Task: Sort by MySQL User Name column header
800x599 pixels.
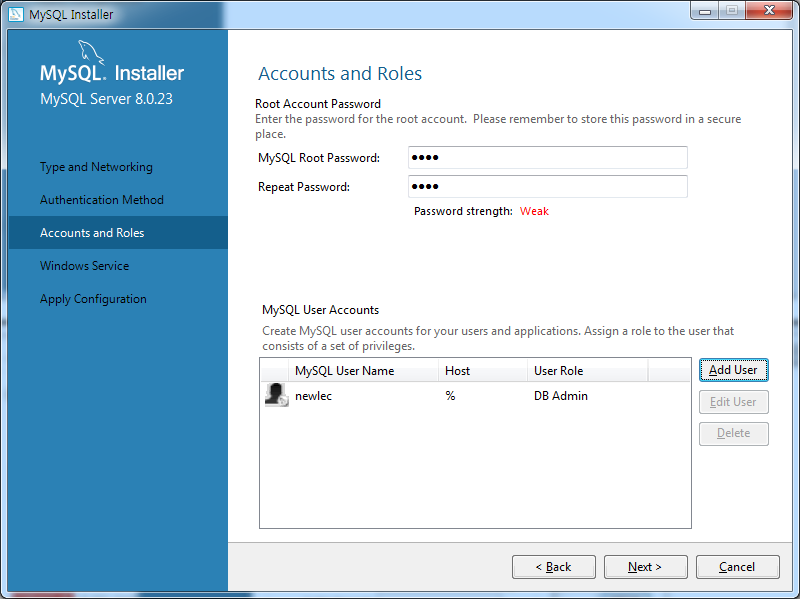Action: (363, 371)
